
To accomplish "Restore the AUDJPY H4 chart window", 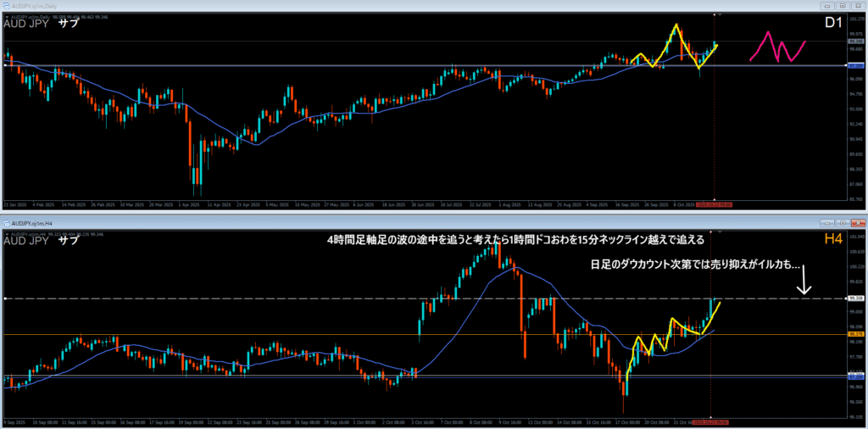I will 843,223.
